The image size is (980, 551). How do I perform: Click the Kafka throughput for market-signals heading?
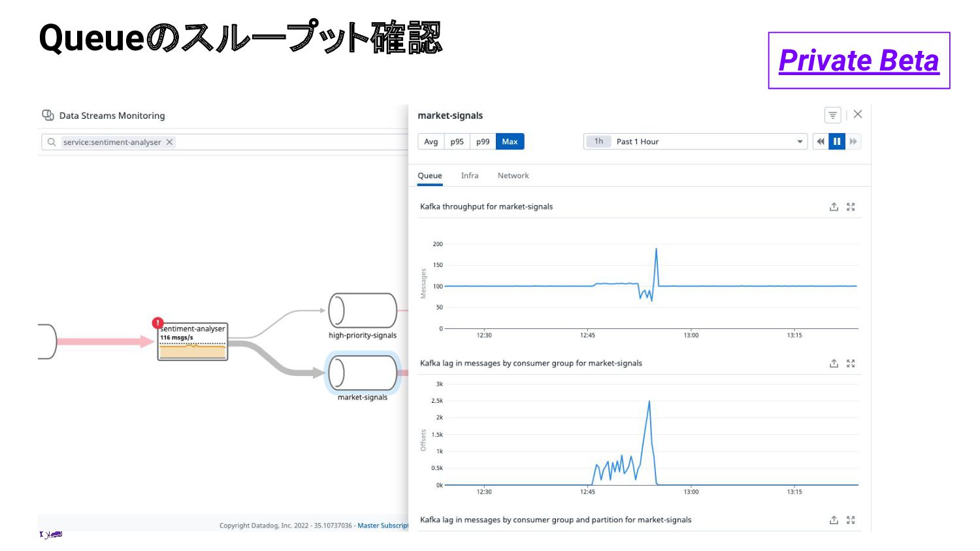tap(486, 206)
